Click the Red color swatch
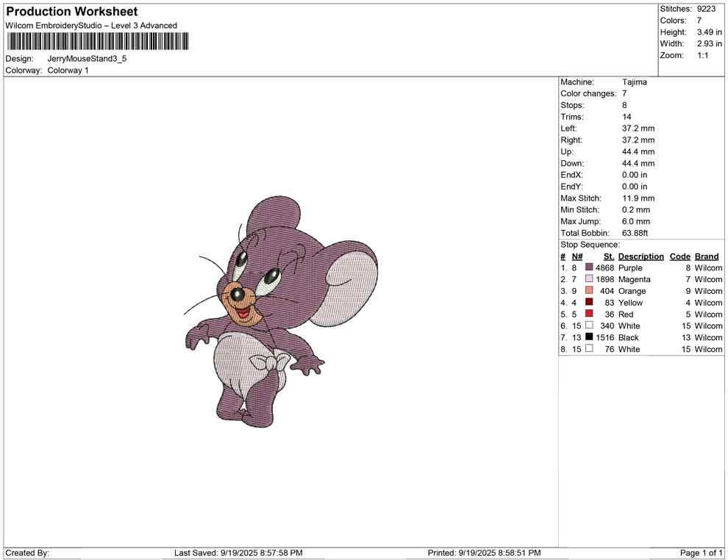 589,314
